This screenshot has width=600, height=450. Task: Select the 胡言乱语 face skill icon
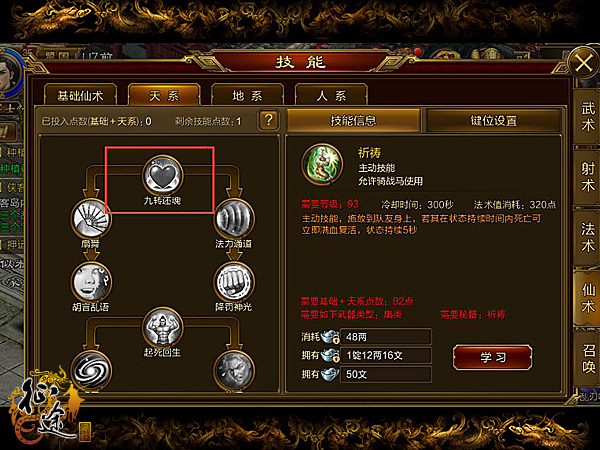[91, 282]
